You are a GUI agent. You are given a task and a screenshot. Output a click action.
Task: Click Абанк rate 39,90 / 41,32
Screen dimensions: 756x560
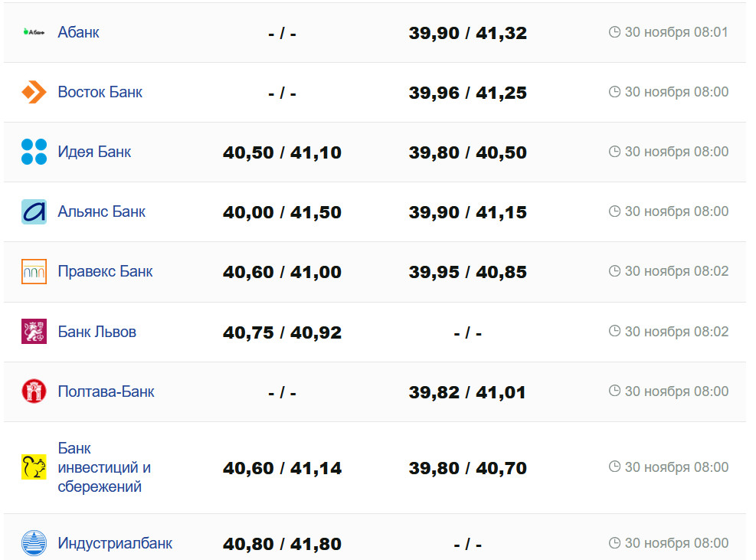[x=467, y=33]
